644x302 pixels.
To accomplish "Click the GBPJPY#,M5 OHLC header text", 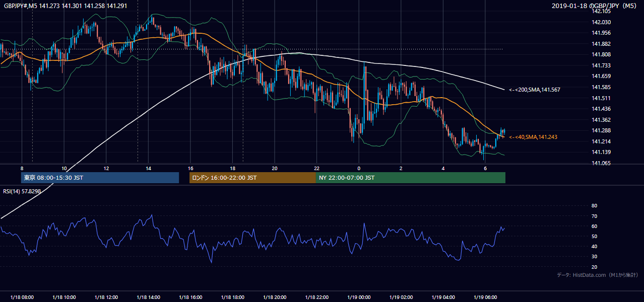I will click(x=66, y=6).
